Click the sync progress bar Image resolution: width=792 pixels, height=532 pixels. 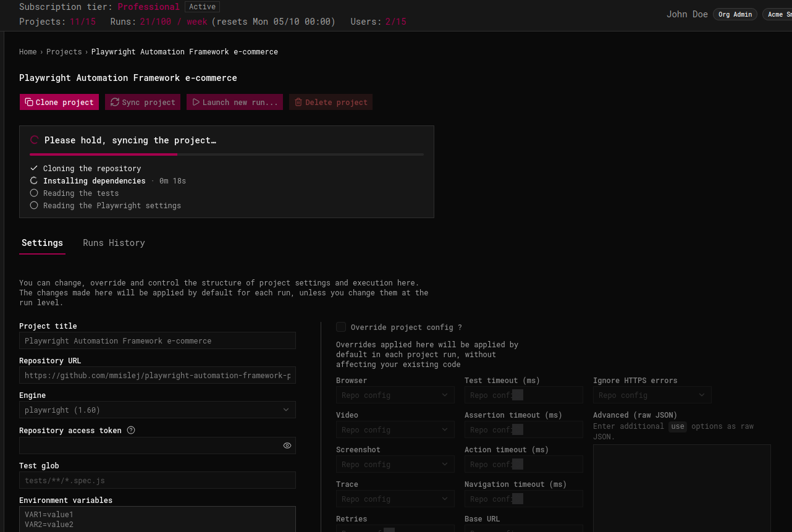227,154
